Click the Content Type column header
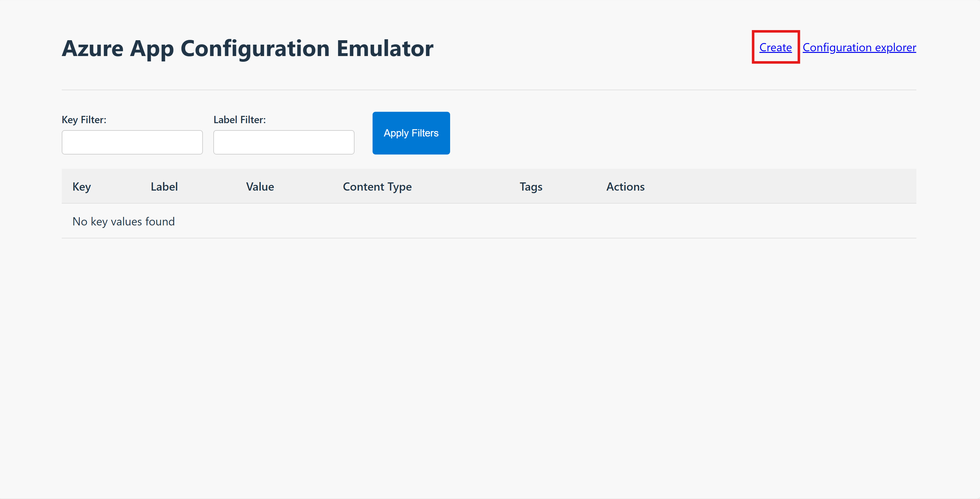The height and width of the screenshot is (499, 980). tap(377, 186)
